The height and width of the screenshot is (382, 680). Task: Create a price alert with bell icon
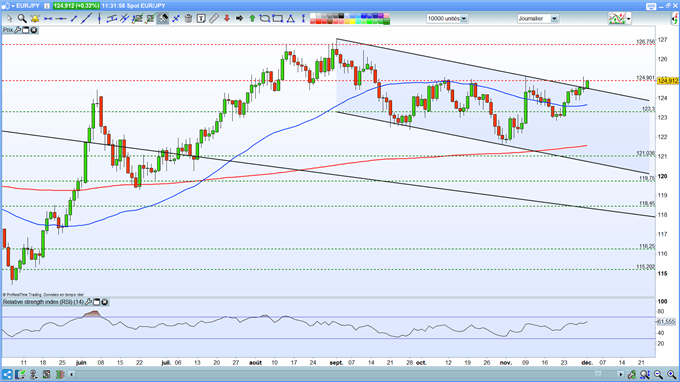coord(35,19)
